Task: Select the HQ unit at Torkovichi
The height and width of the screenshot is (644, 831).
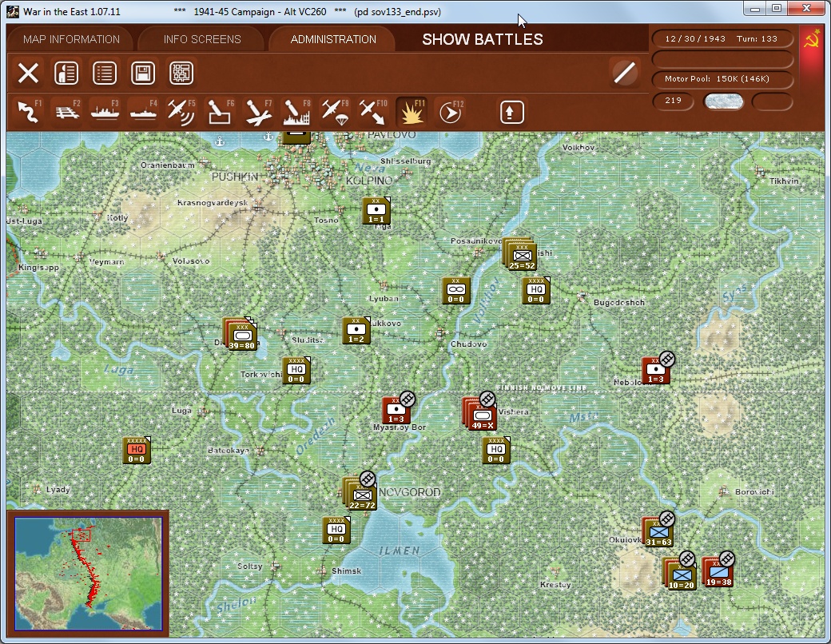Action: (296, 371)
